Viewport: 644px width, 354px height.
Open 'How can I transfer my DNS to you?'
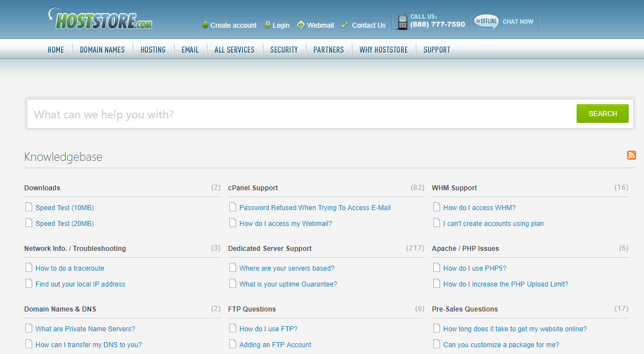(89, 345)
